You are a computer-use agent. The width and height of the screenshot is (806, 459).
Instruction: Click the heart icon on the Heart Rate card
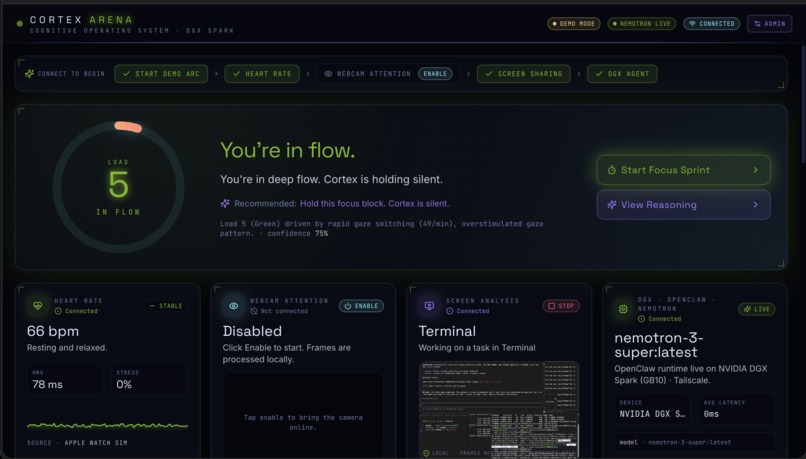(38, 306)
